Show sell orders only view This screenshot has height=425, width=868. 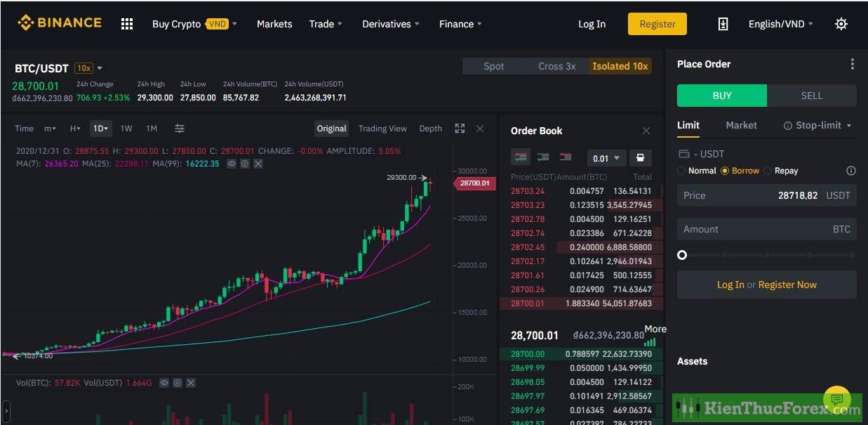coord(565,157)
